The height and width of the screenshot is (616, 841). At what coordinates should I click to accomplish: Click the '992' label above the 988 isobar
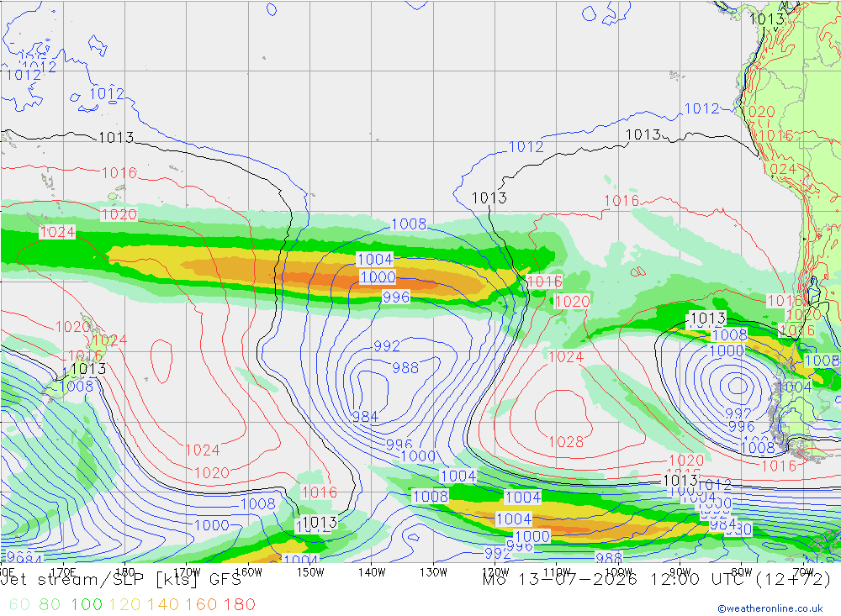387,345
